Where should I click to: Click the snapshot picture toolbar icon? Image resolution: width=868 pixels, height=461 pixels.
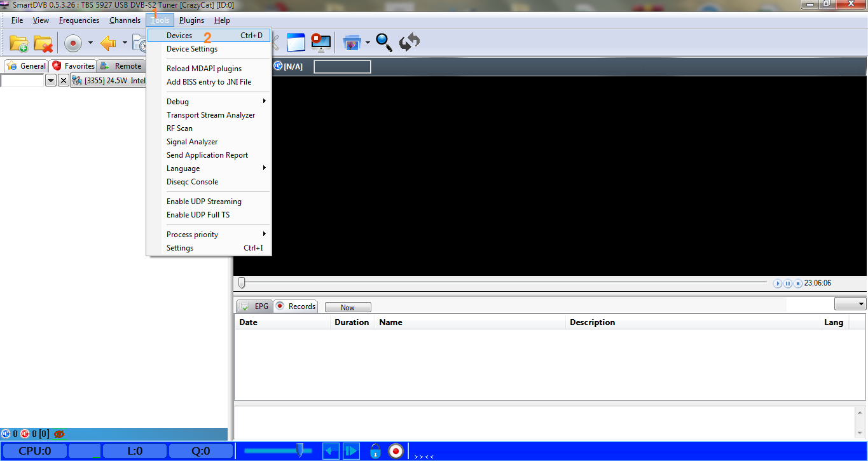click(x=352, y=43)
